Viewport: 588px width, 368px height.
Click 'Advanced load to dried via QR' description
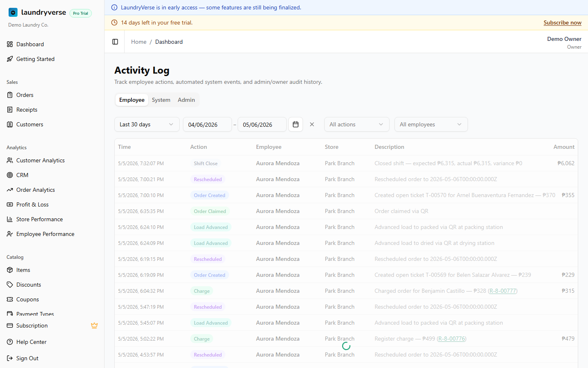click(434, 243)
